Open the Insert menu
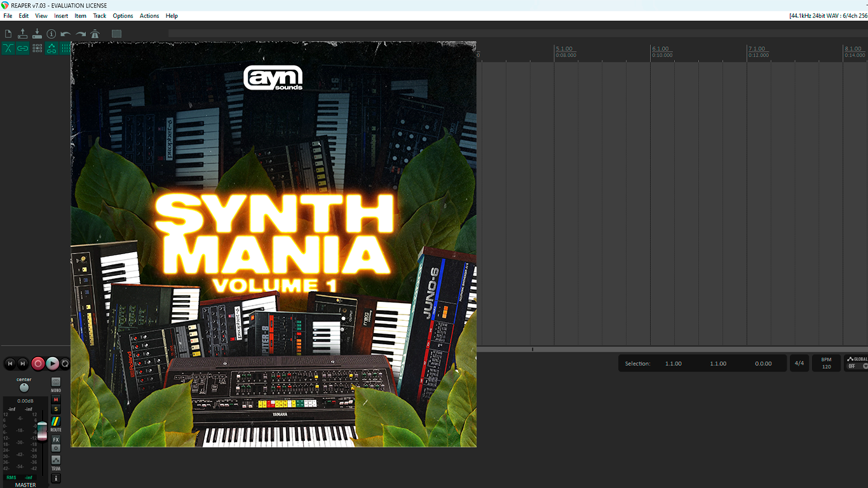The width and height of the screenshot is (868, 488). 61,16
